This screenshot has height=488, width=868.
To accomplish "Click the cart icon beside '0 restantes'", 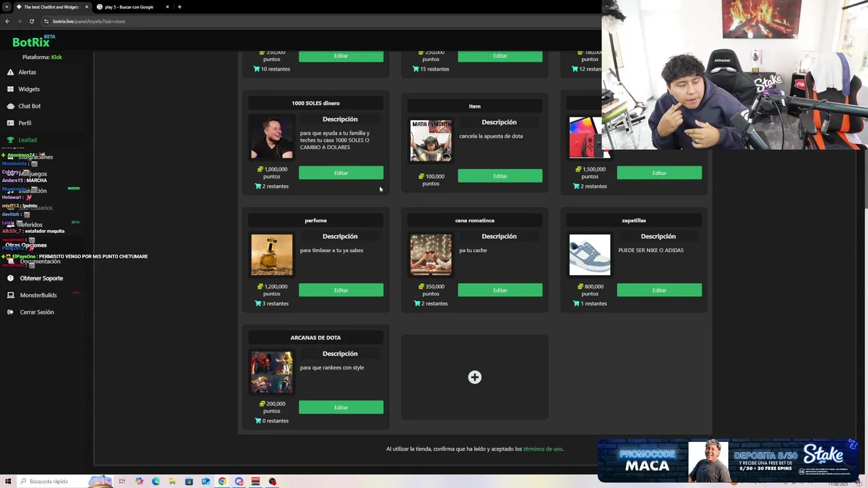I will pos(258,420).
